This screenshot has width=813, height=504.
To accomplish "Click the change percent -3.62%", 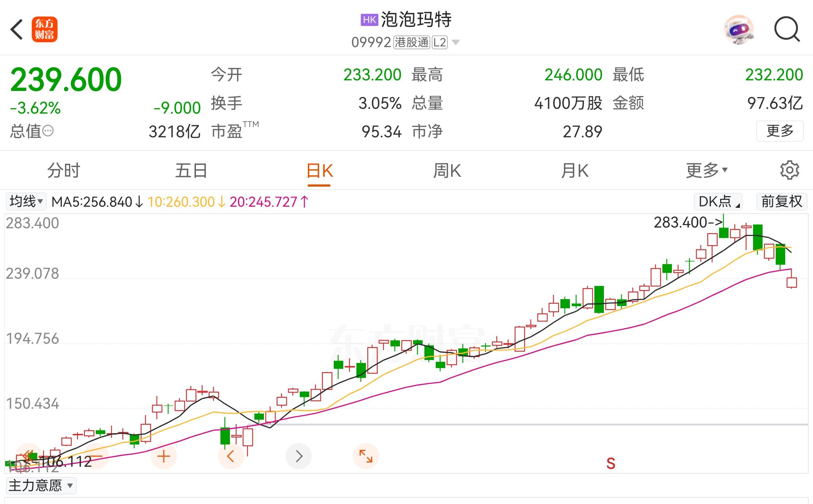I will [x=35, y=108].
